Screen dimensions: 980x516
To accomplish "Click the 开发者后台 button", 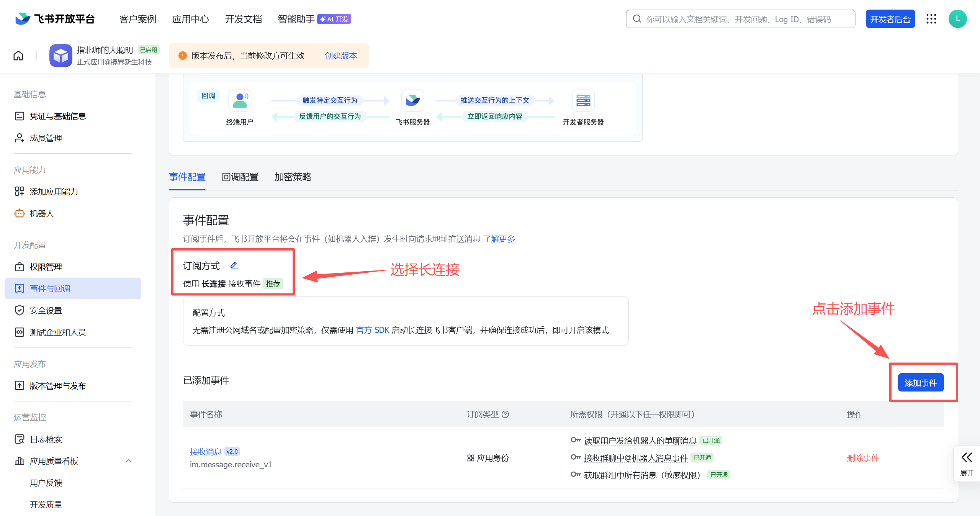I will coord(890,19).
